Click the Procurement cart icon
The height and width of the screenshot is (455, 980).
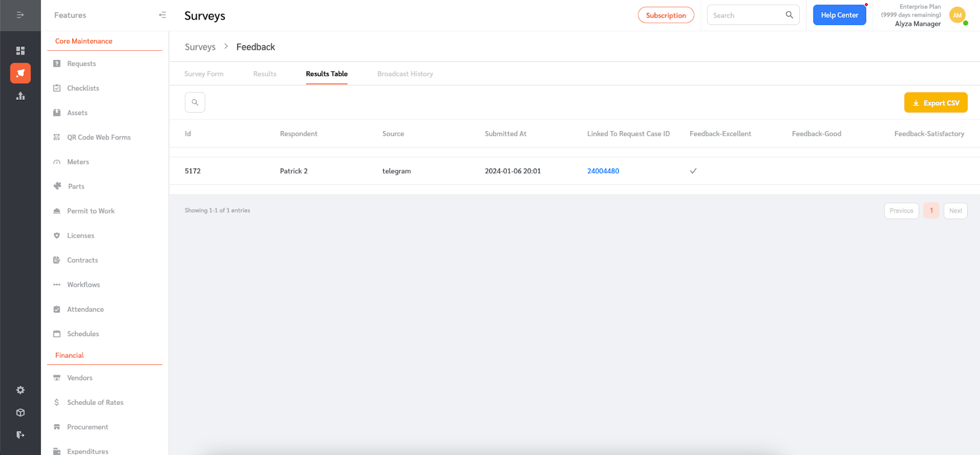(x=57, y=427)
